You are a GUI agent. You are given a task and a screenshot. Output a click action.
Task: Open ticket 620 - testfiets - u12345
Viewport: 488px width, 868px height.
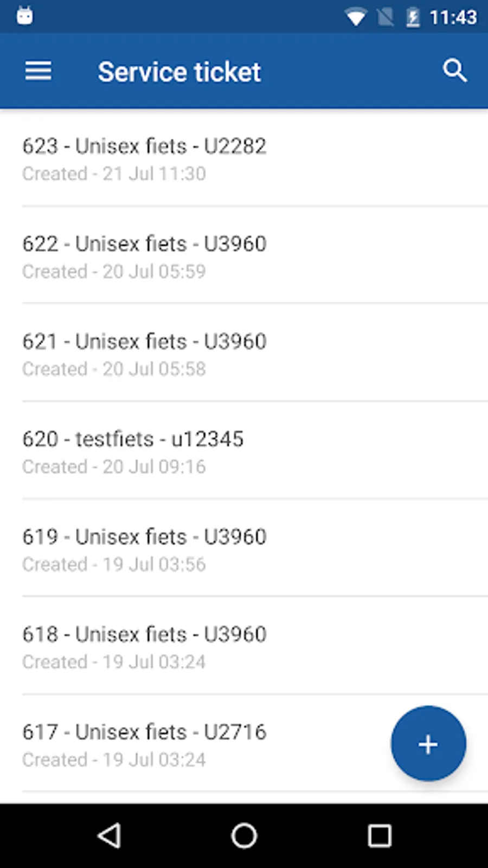pyautogui.click(x=244, y=451)
